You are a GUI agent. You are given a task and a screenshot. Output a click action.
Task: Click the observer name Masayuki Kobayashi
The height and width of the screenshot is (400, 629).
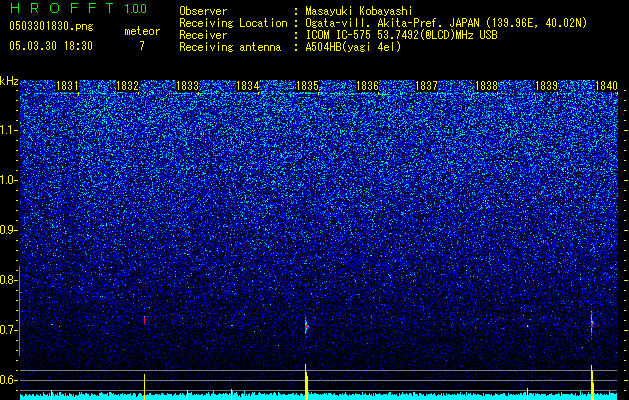pyautogui.click(x=359, y=11)
